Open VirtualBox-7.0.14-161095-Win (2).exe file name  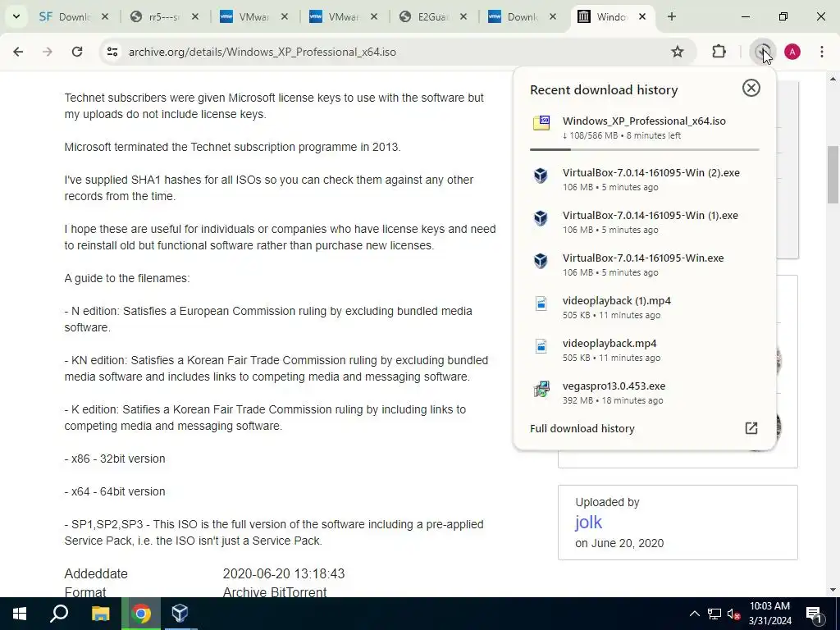[x=651, y=172]
